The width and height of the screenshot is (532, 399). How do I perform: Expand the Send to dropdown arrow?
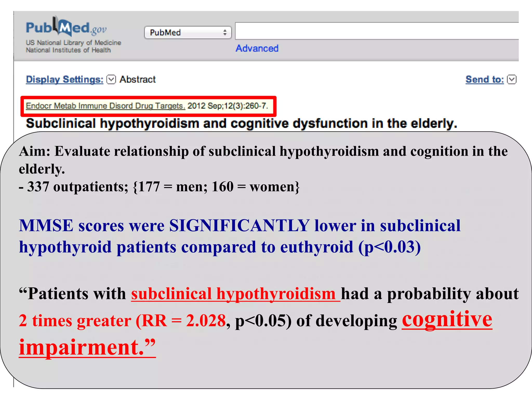[x=512, y=79]
